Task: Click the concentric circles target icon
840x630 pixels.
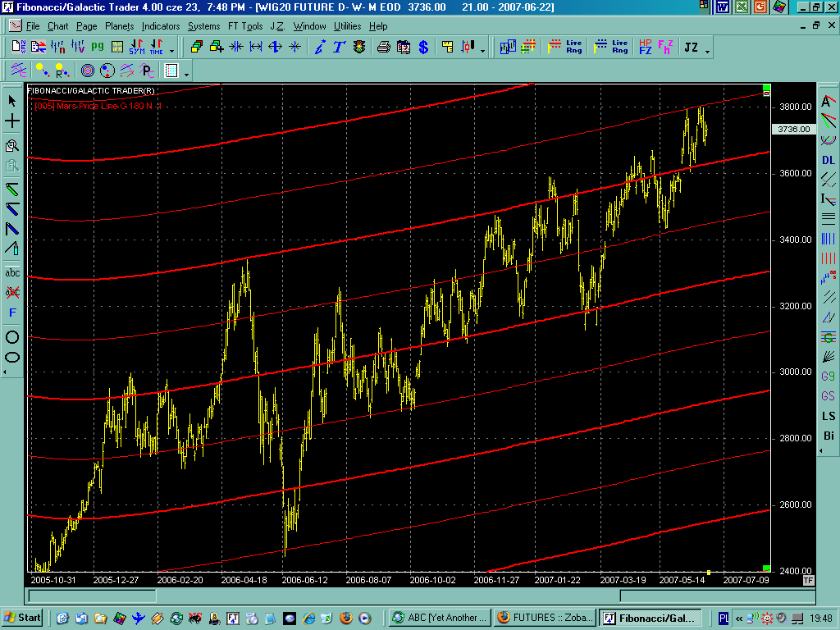Action: [87, 70]
